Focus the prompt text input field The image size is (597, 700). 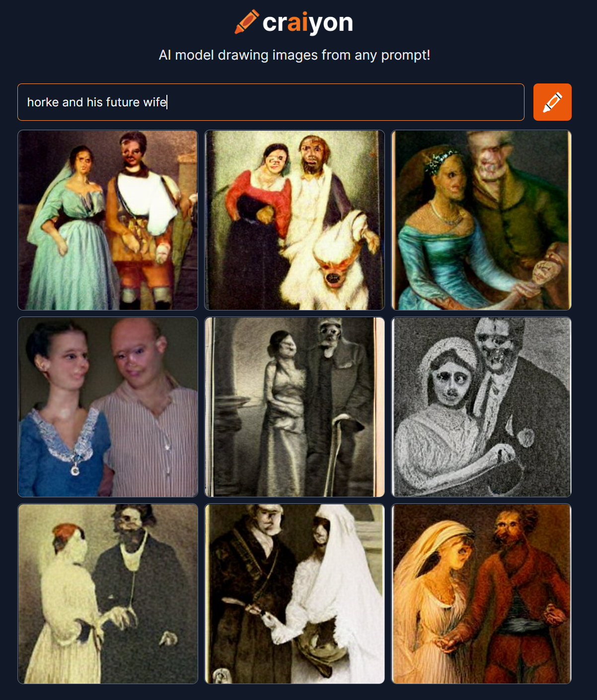(271, 102)
